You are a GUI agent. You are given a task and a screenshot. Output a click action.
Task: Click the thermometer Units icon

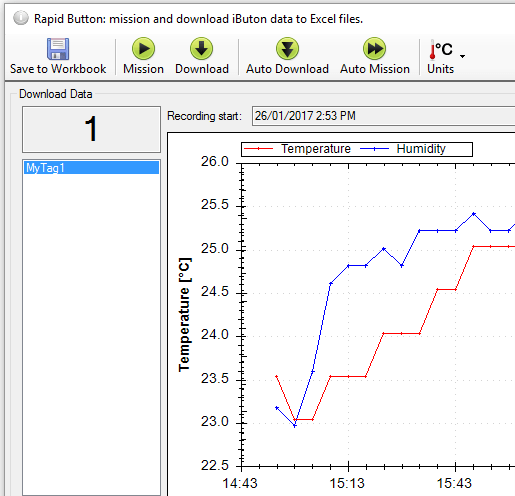click(441, 50)
